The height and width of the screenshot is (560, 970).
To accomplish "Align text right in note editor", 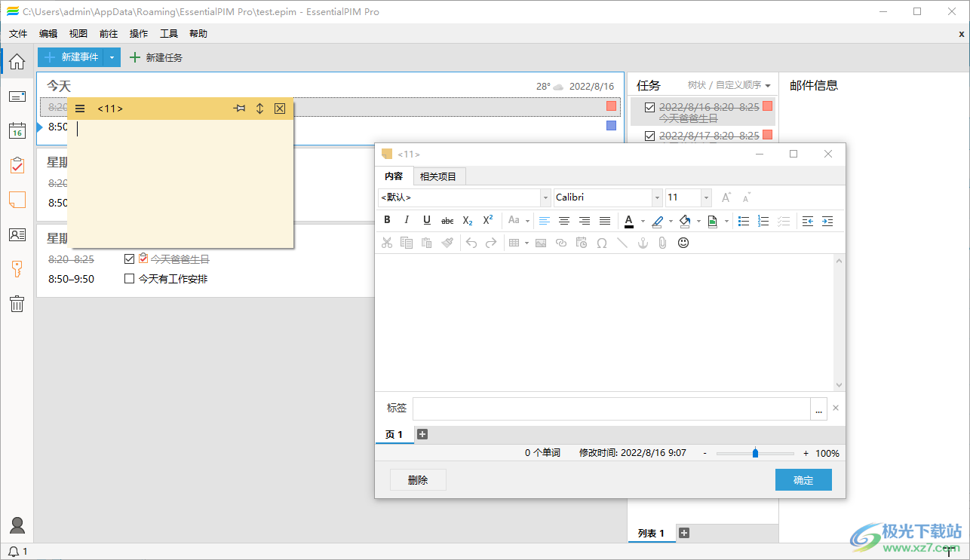I will tap(585, 221).
